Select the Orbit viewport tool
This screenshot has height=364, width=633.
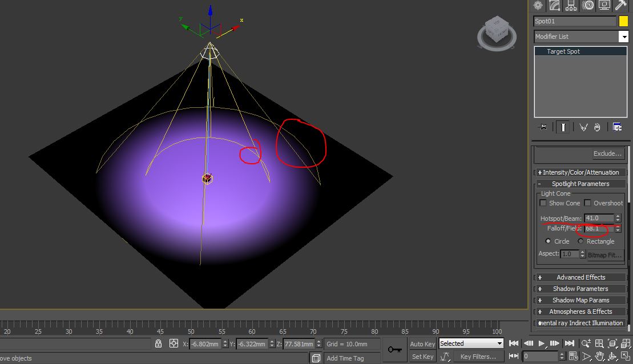pos(612,357)
